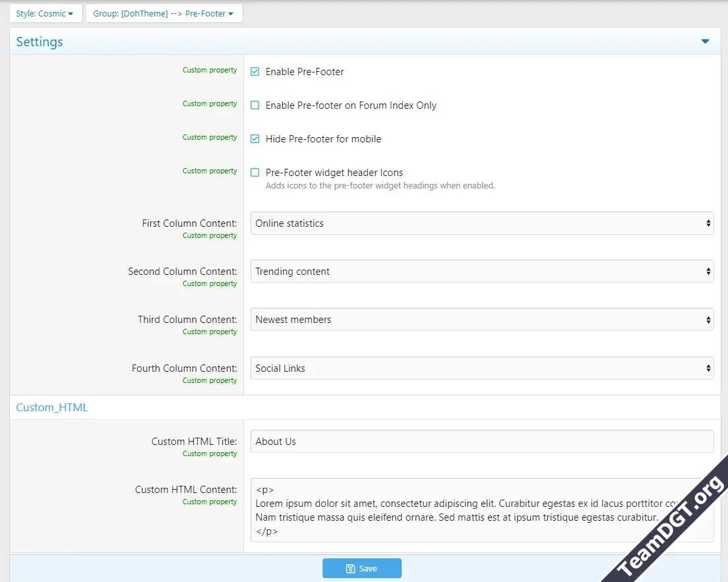Open the Group: [DohTheme] Pre-Footer menu

click(x=163, y=14)
